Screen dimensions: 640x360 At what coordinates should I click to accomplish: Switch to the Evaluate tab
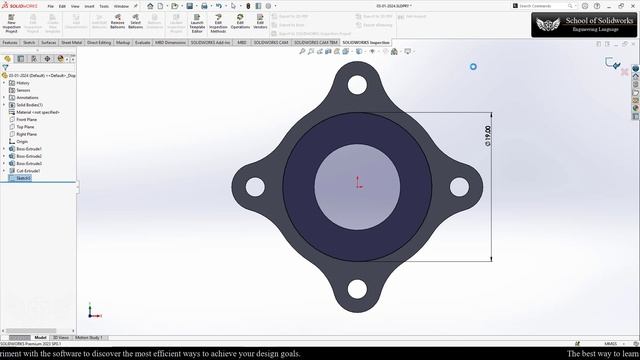(142, 42)
